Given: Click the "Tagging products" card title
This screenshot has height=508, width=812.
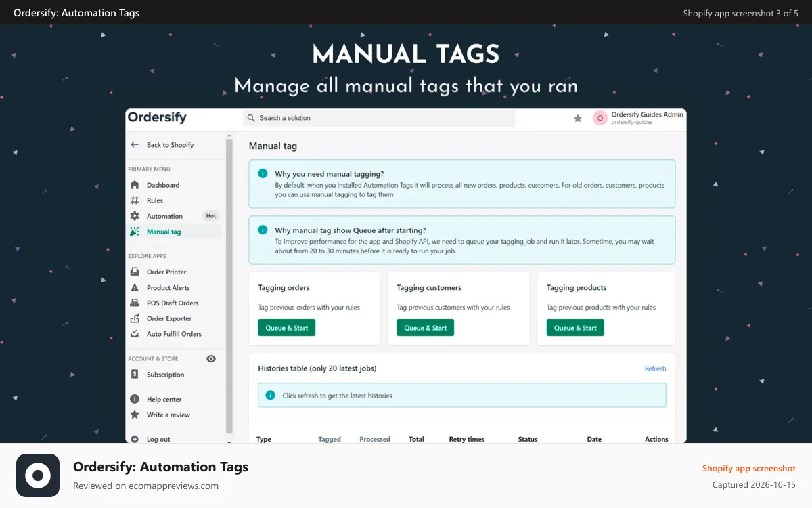Looking at the screenshot, I should [x=577, y=288].
